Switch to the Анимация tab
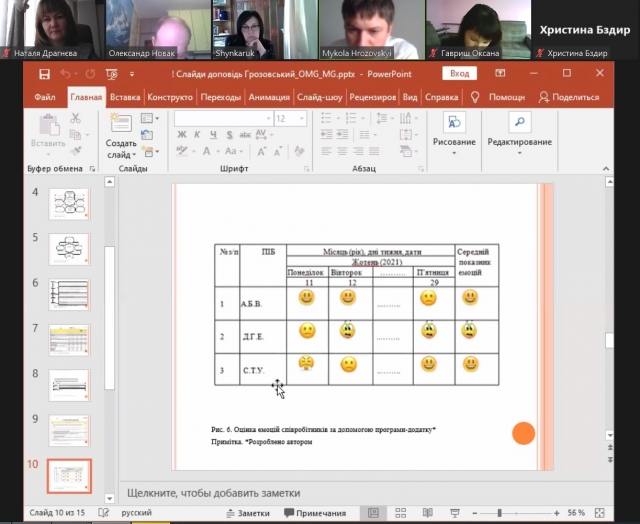 268,97
